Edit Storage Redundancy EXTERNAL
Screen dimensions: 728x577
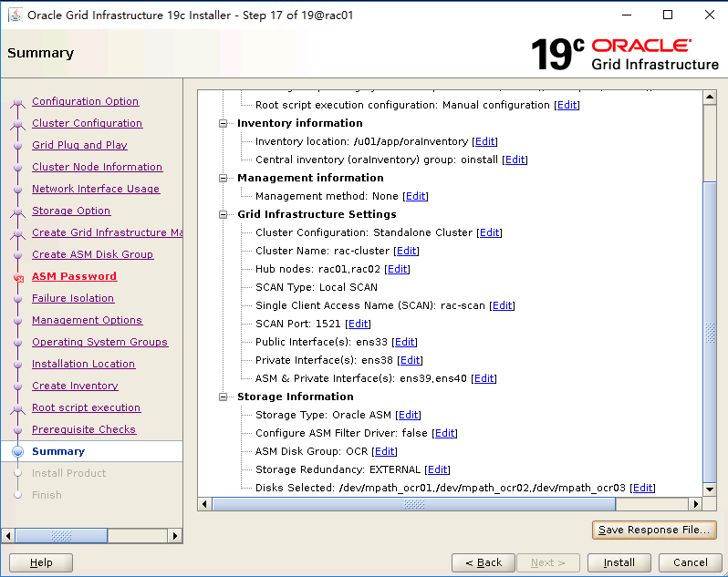(x=437, y=469)
